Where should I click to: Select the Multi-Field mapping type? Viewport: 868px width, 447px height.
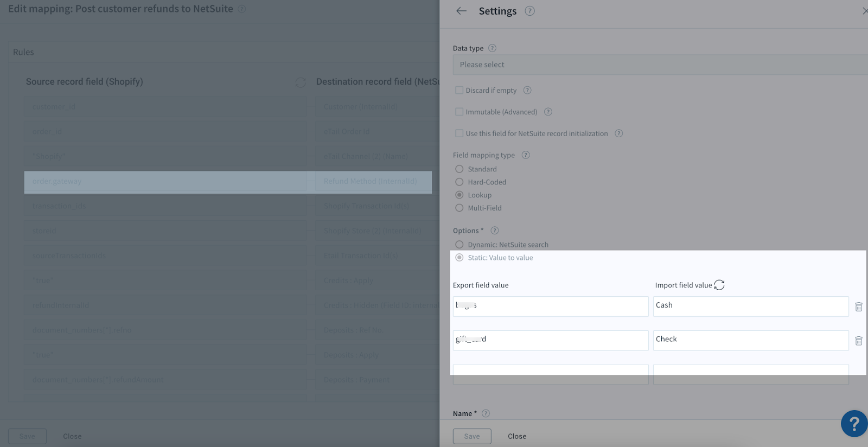click(x=459, y=208)
